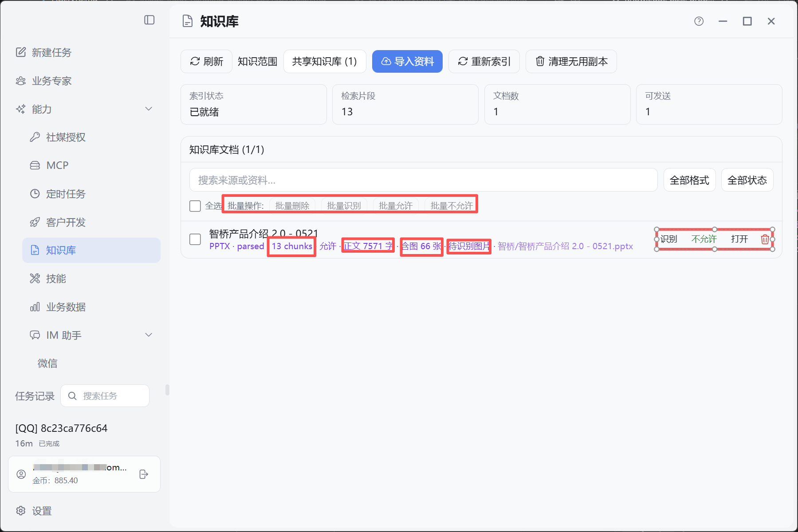Click 打开 for the document row
Viewport: 798px width, 532px height.
(739, 239)
